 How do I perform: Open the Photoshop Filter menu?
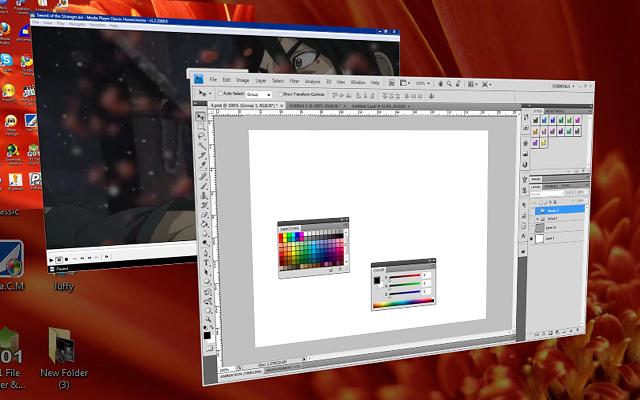click(x=294, y=81)
